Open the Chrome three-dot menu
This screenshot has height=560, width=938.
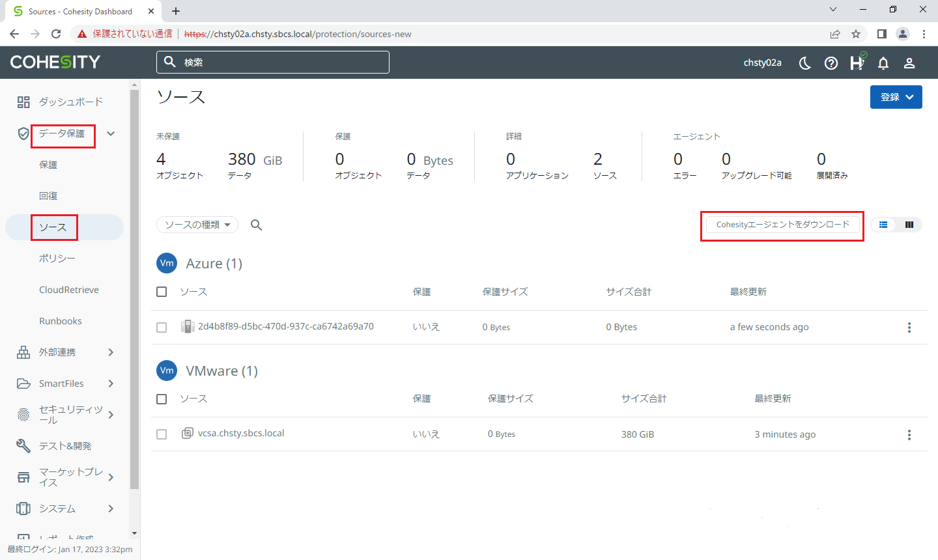tap(924, 34)
